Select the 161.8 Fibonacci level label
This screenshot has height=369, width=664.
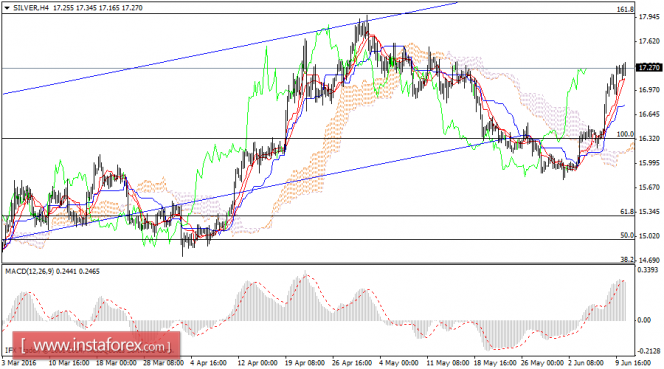point(625,9)
